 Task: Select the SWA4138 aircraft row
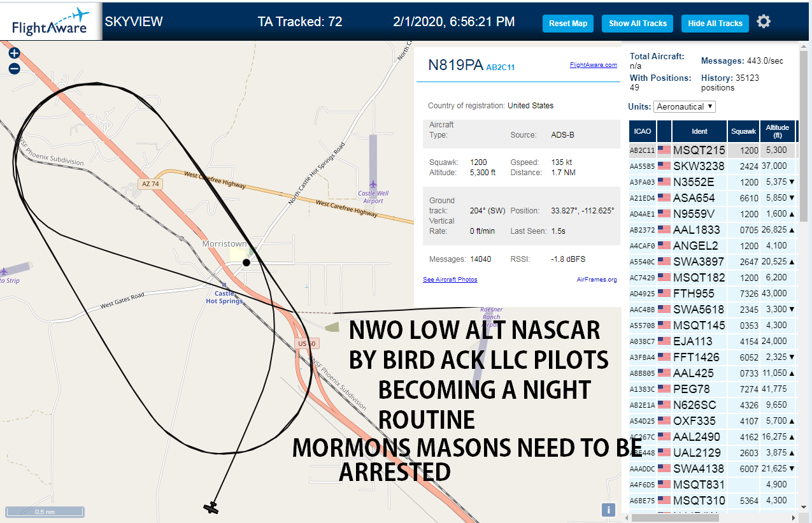click(x=713, y=469)
